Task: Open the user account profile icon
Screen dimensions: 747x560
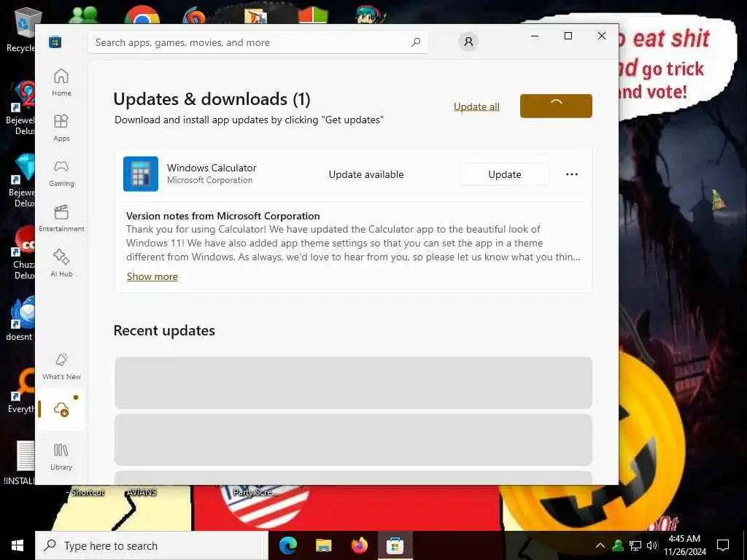Action: click(468, 42)
